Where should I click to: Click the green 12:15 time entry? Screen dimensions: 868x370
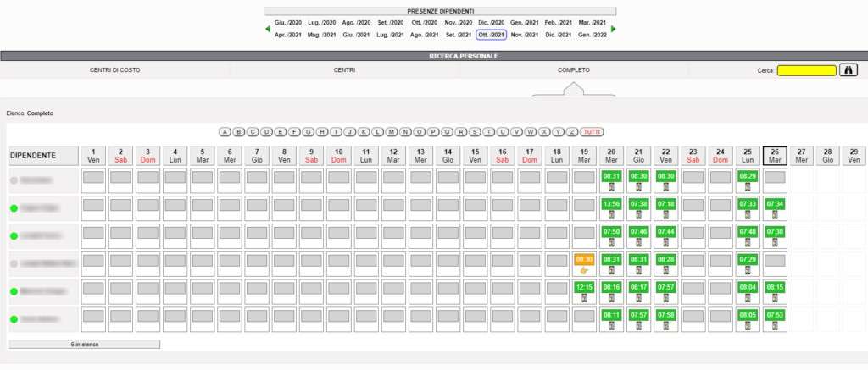click(x=584, y=287)
